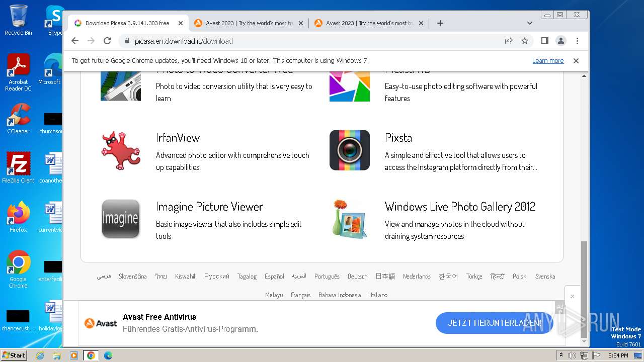
Task: Click the Pixsta camera icon
Action: click(x=350, y=150)
